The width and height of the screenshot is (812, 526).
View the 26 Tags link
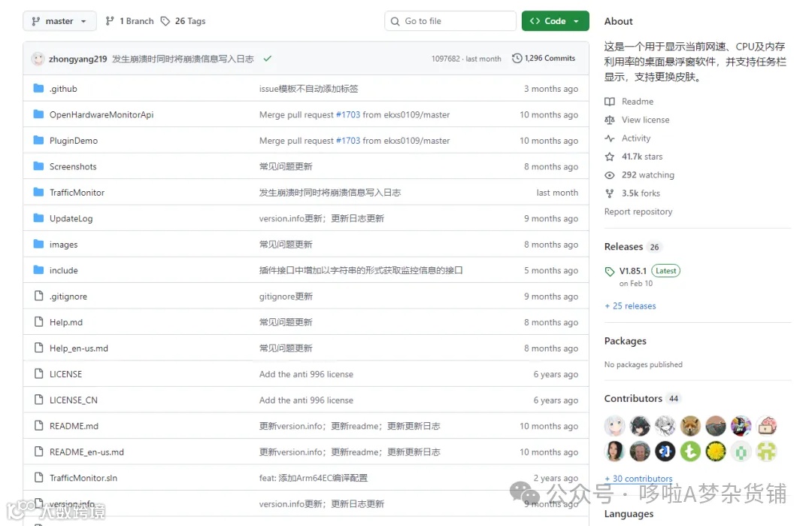[x=183, y=21]
